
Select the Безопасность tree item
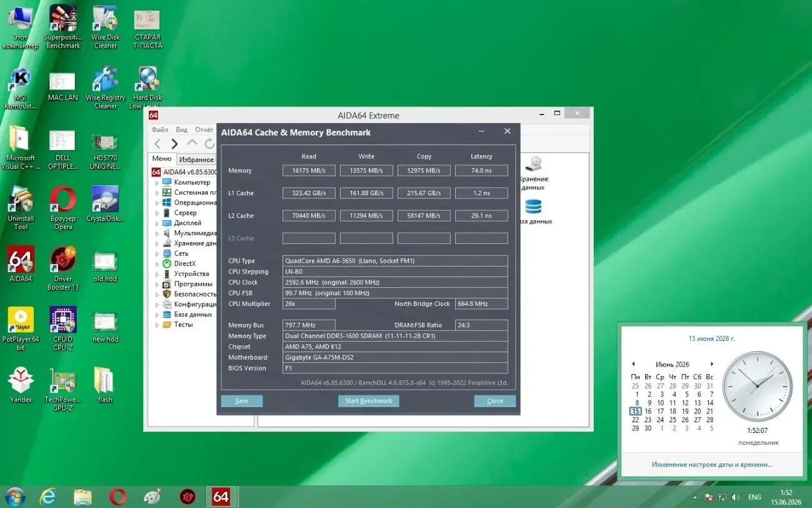click(x=195, y=294)
